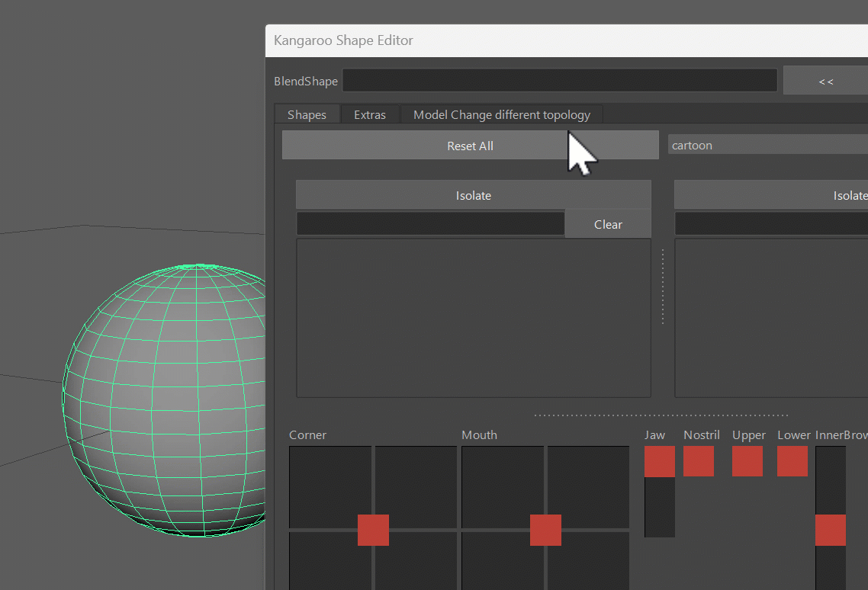
Task: Click the Nostril label
Action: pyautogui.click(x=702, y=435)
